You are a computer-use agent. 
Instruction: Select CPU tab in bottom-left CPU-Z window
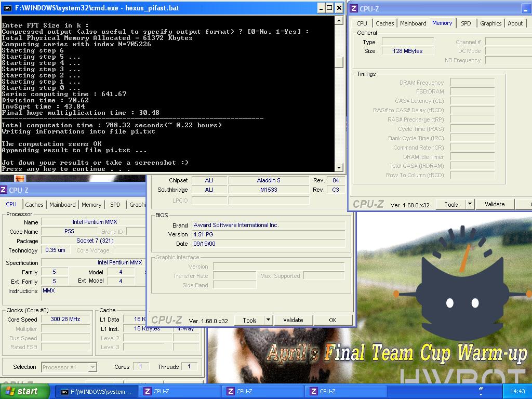tap(11, 204)
